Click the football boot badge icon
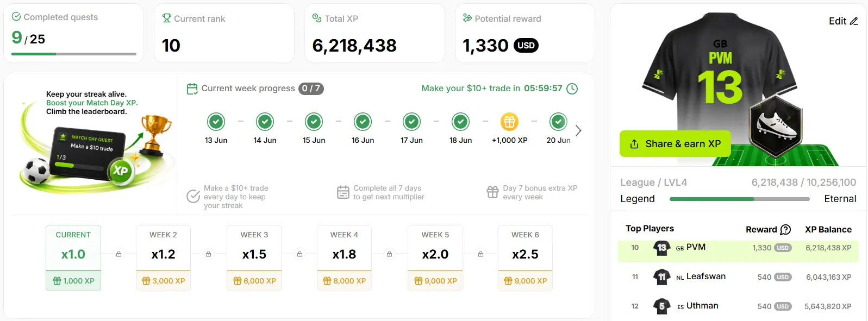Screen dimensions: 868x321 (x=776, y=126)
